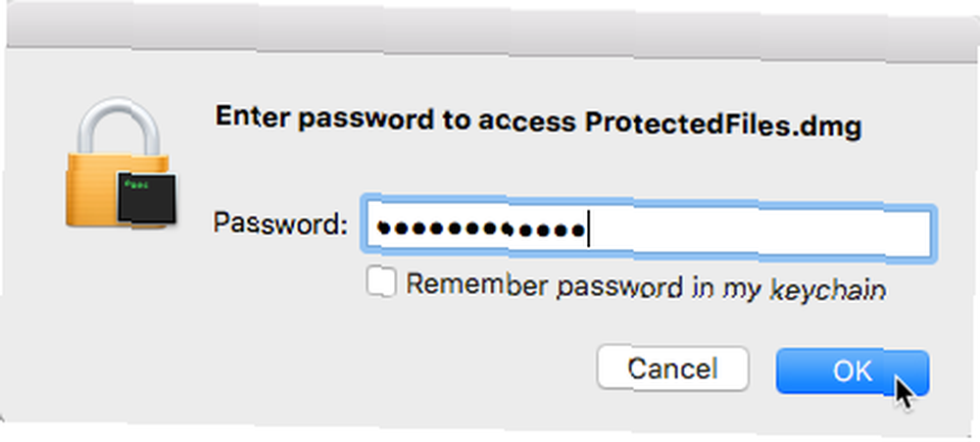Click the ProtectedFiles.dmg filename in the heading
This screenshot has width=980, height=442.
coord(723,124)
